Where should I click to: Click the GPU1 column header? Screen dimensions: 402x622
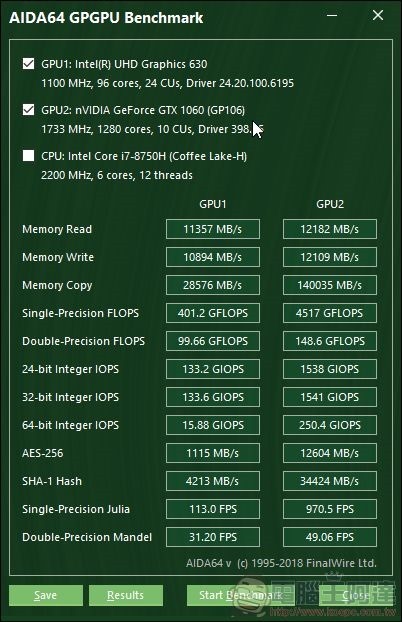pyautogui.click(x=213, y=204)
